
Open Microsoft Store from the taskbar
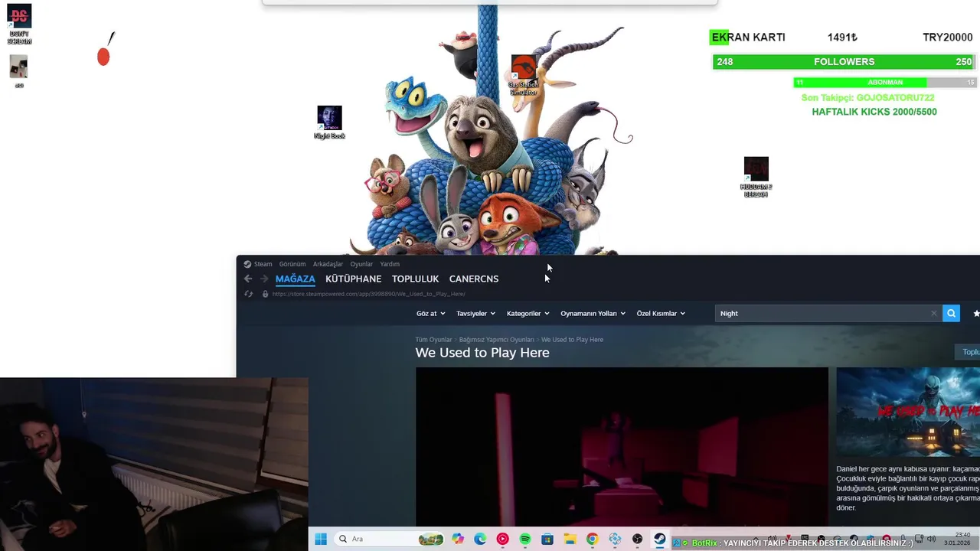pos(547,539)
